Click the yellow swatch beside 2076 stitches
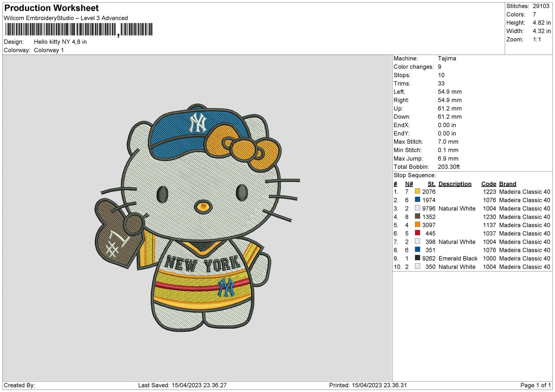The image size is (555, 392). 417,191
